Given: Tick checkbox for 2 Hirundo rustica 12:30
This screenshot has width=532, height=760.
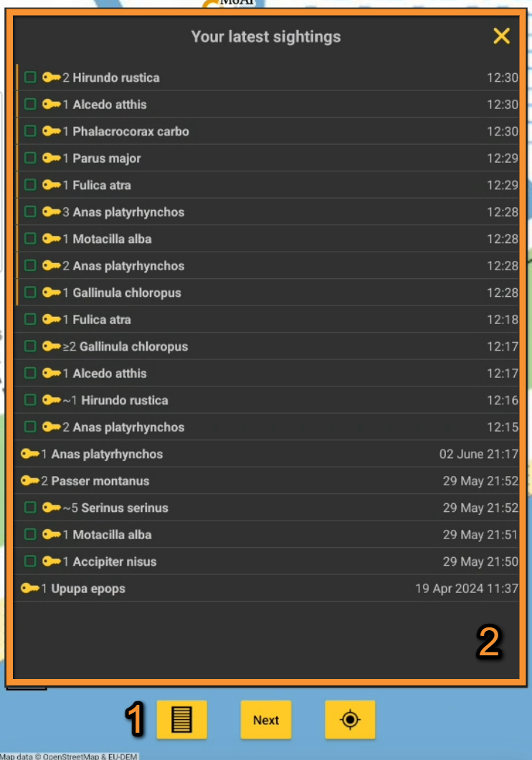Looking at the screenshot, I should [x=30, y=77].
